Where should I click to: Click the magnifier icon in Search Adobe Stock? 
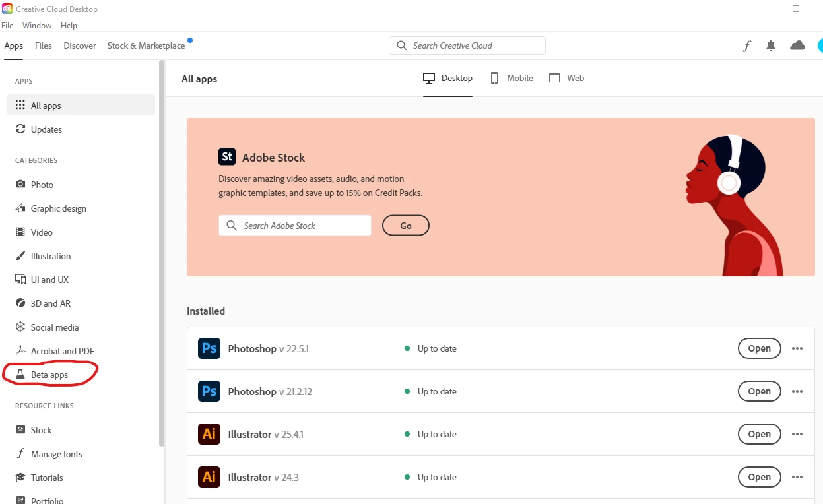(x=232, y=226)
